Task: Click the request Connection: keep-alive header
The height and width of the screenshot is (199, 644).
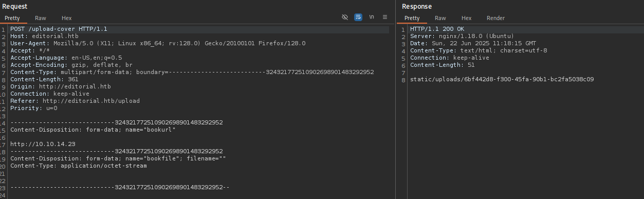Action: click(x=50, y=94)
